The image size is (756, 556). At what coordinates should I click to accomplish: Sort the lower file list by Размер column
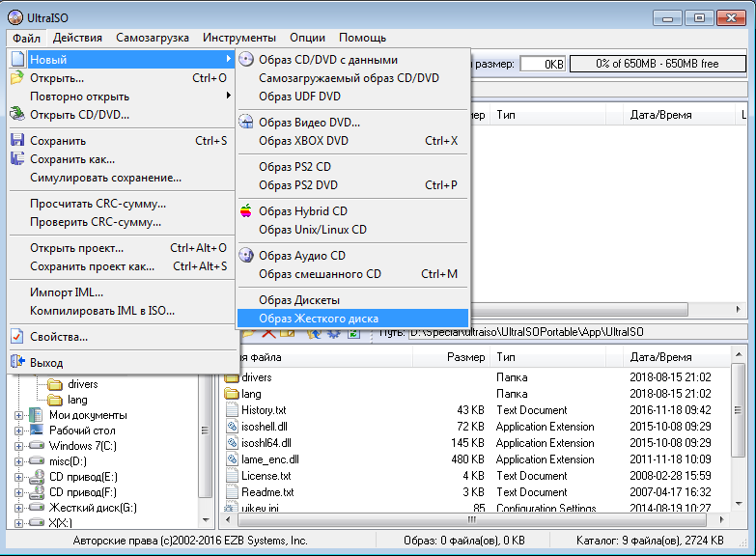[x=451, y=357]
